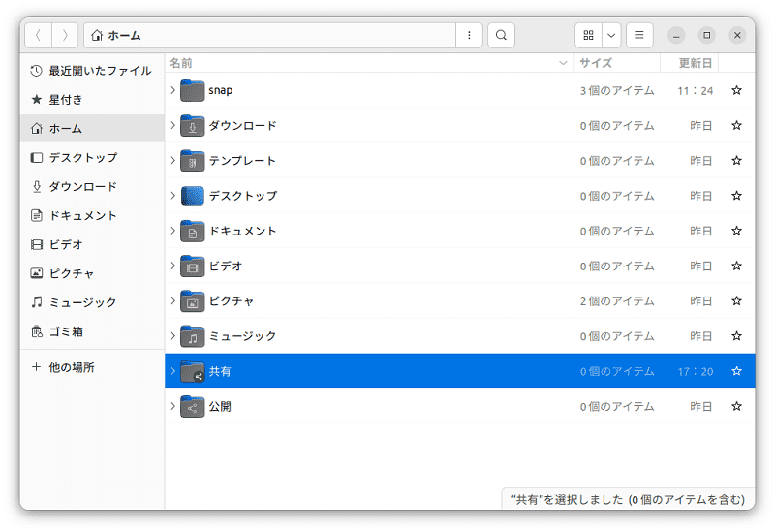Screen dimensions: 775x532
Task: Sort by 更新日 column header
Action: tap(690, 63)
